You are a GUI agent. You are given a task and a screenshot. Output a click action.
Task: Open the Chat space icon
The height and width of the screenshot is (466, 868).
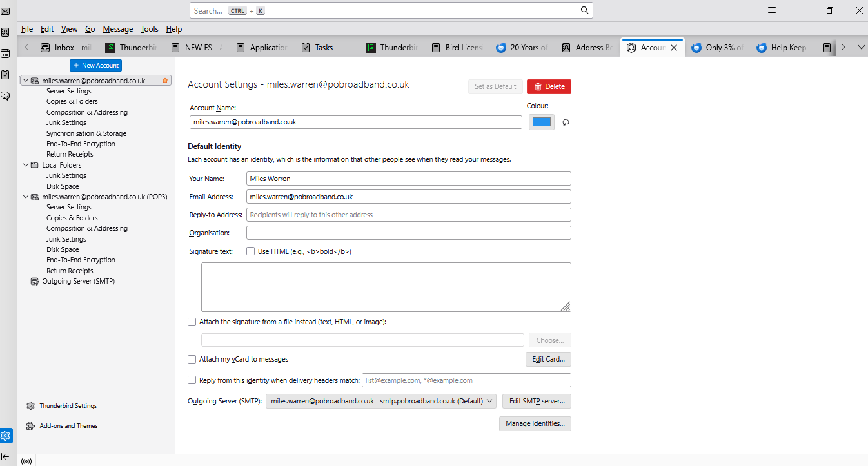click(5, 95)
